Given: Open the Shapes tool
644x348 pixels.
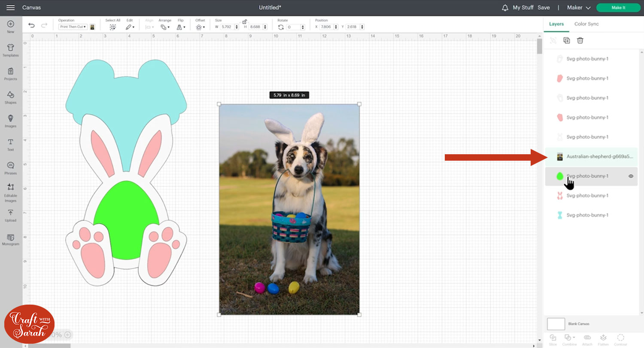Looking at the screenshot, I should (x=11, y=97).
